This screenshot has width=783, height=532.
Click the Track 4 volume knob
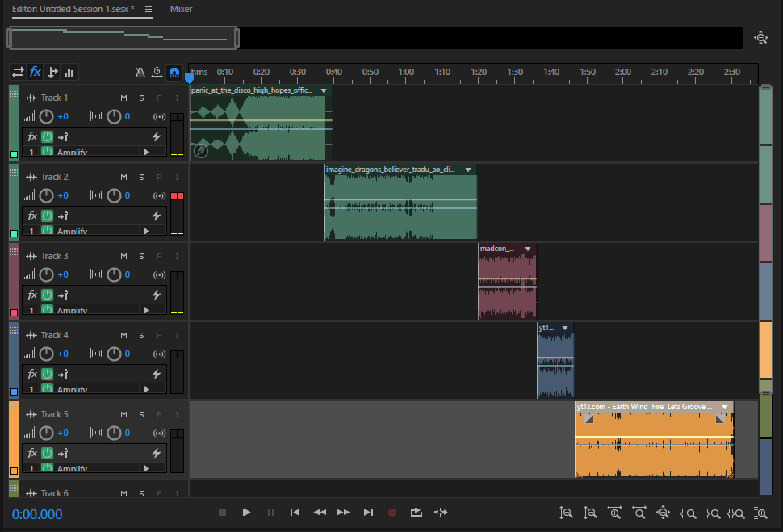point(47,354)
